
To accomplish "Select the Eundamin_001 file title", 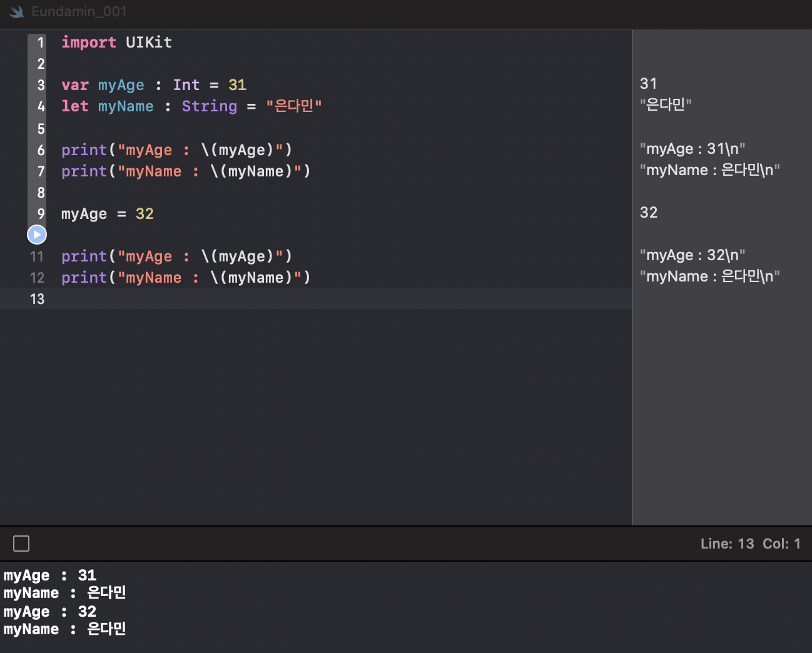I will point(79,12).
